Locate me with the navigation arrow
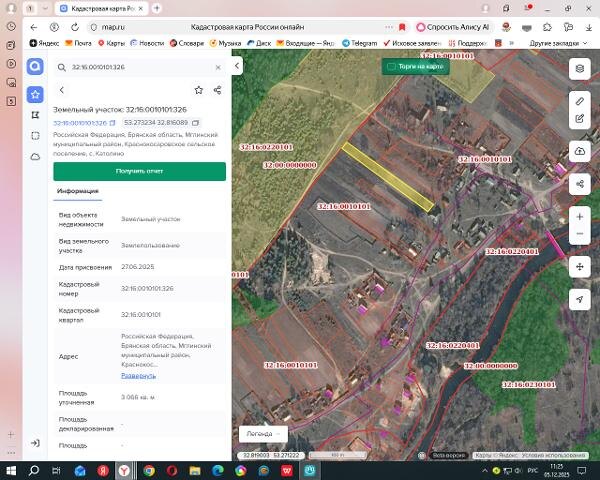The width and height of the screenshot is (600, 480). pyautogui.click(x=579, y=299)
